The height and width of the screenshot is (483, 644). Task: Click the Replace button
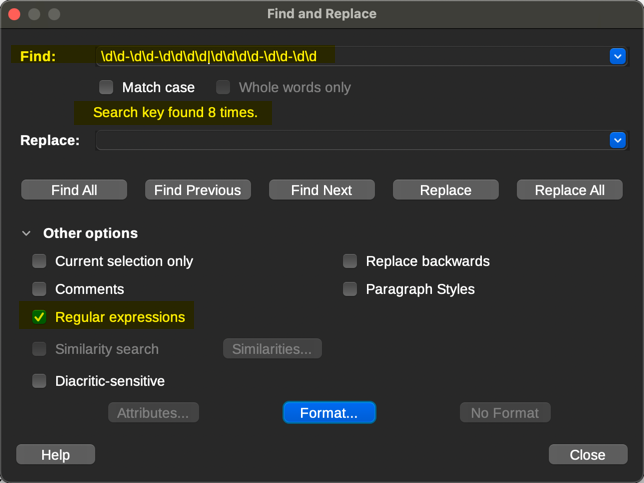pyautogui.click(x=445, y=190)
